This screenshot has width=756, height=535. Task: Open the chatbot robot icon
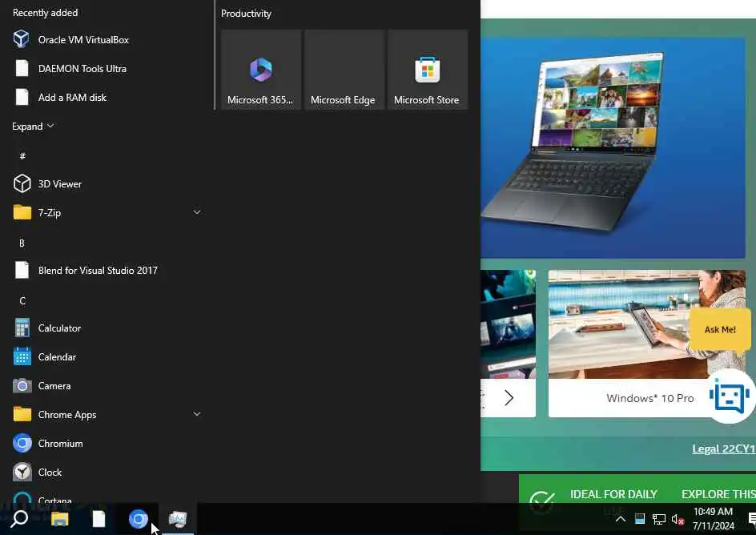tap(730, 396)
